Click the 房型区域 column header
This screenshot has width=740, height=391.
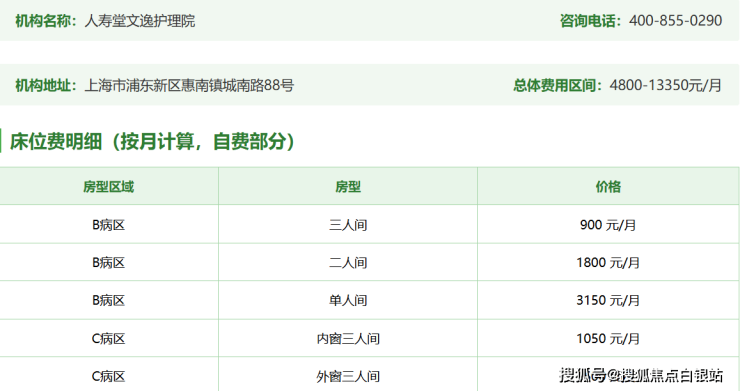[x=109, y=187]
